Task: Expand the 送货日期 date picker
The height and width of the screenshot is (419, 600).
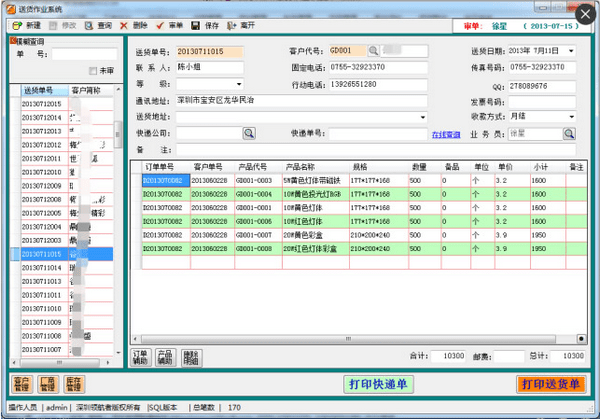Action: coord(571,50)
